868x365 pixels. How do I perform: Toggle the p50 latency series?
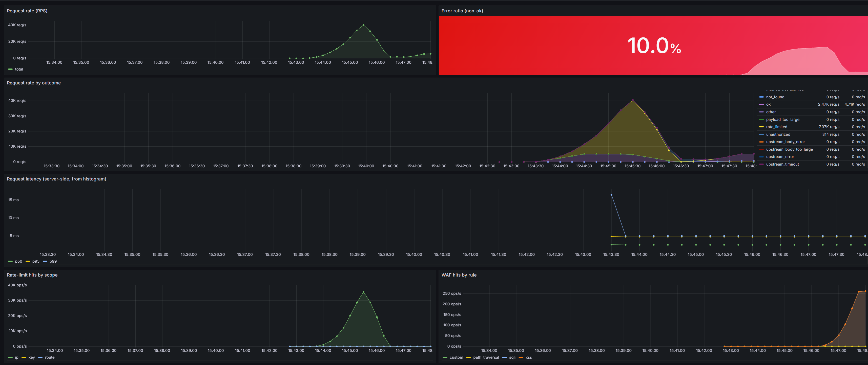pyautogui.click(x=18, y=261)
